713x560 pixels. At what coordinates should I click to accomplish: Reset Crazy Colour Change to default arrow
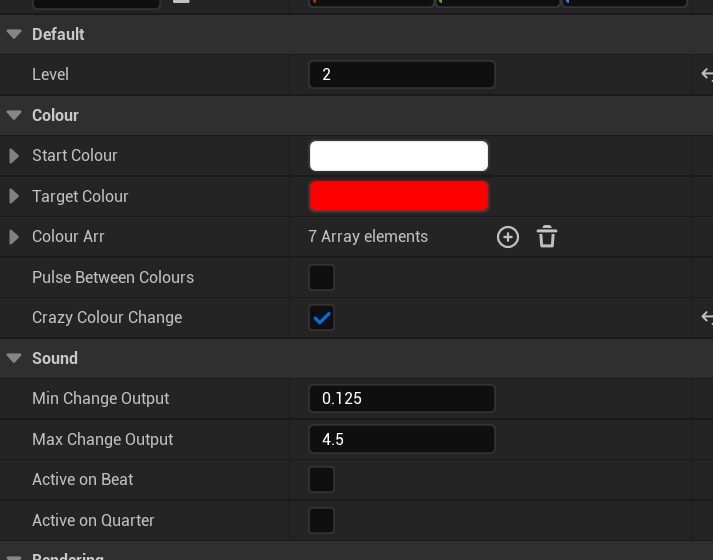pyautogui.click(x=707, y=317)
